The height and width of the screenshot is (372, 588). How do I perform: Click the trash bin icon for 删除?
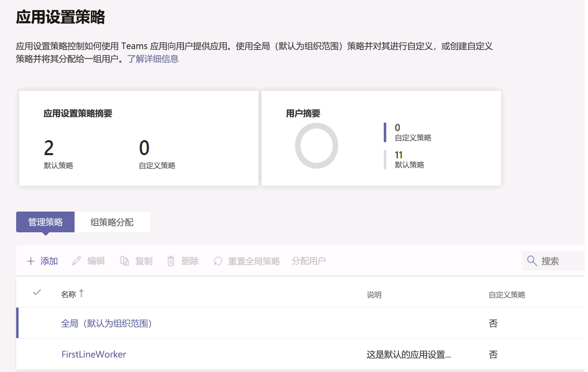click(171, 261)
